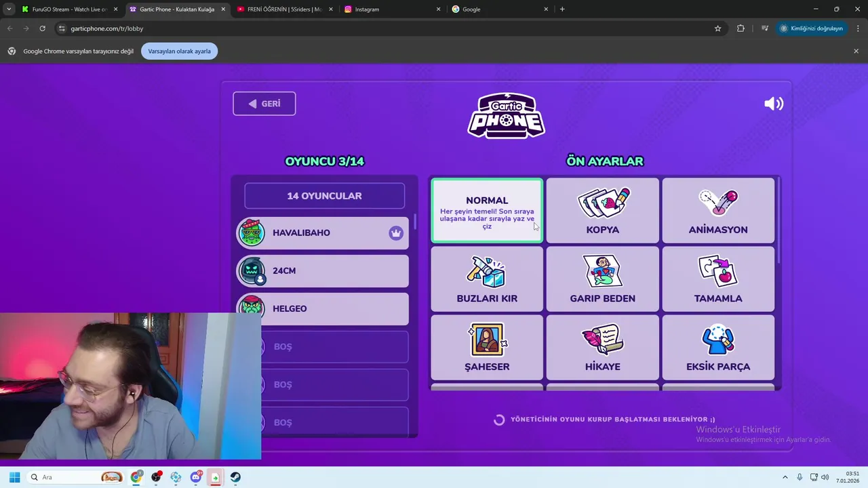Pick the GARİP BEDEN preset
The image size is (868, 488).
pos(603,279)
